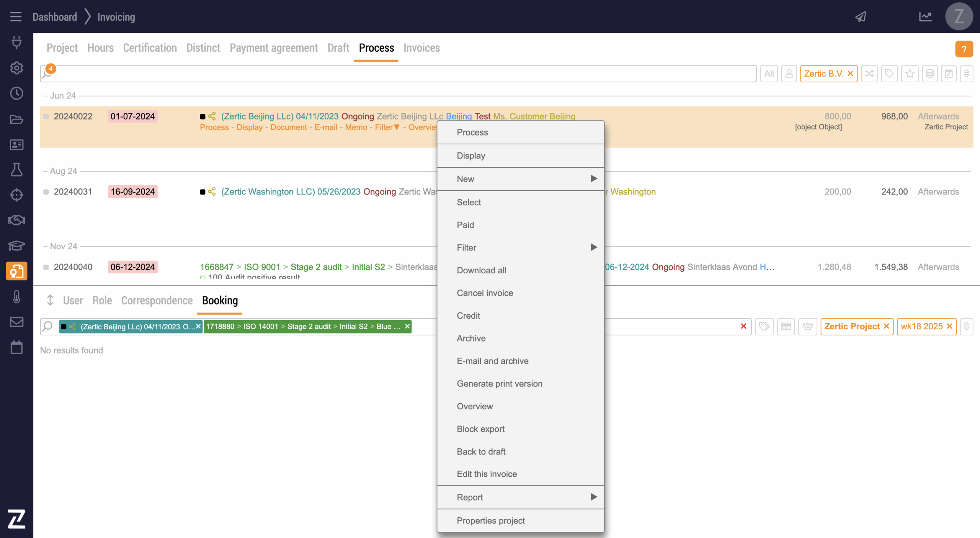Expand the Report submenu arrow
This screenshot has width=980, height=538.
tap(593, 497)
